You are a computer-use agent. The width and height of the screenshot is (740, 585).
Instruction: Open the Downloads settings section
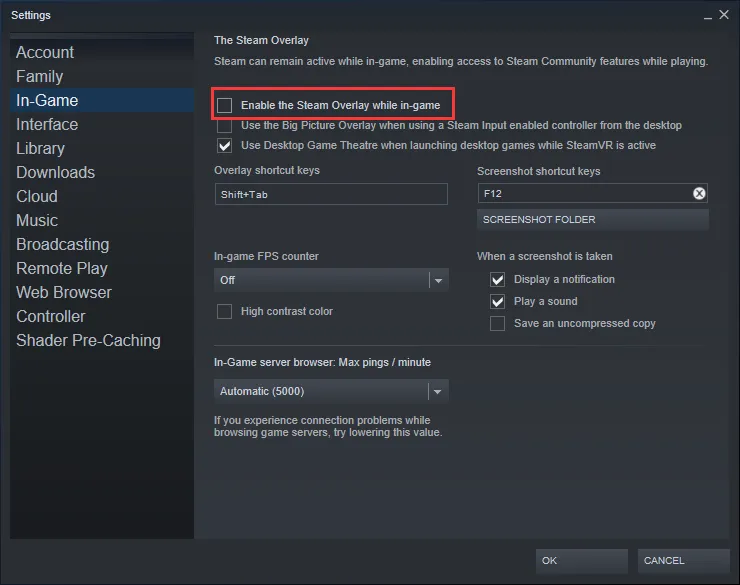click(x=101, y=173)
